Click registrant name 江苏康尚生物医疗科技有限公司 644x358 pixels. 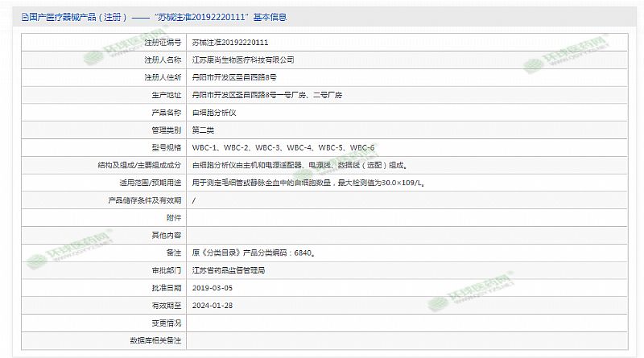(243, 60)
